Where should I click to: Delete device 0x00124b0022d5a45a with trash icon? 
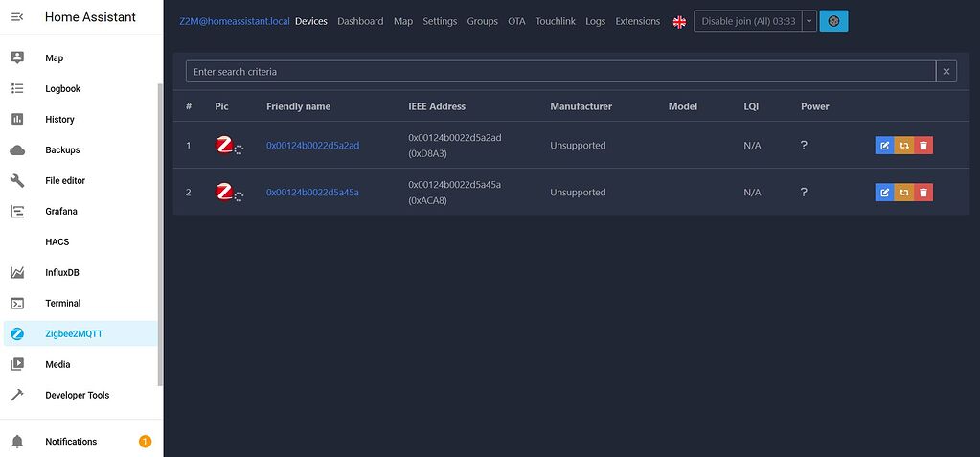923,193
